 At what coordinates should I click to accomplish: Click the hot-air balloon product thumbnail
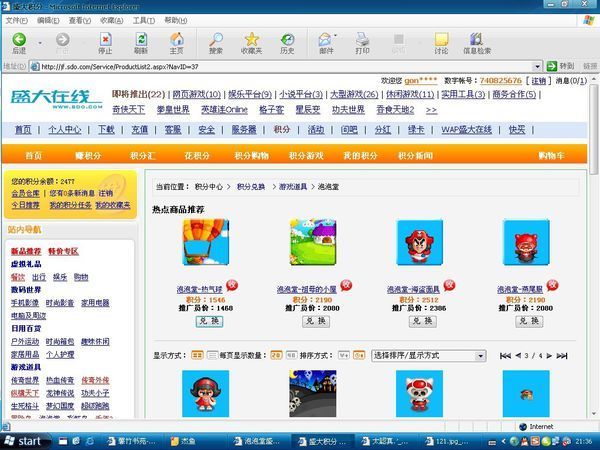(206, 242)
